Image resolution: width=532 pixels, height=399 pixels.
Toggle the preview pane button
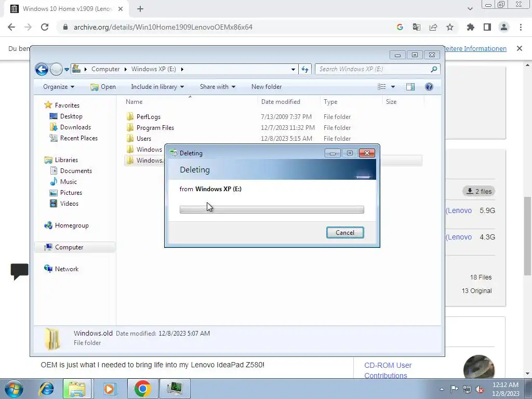[x=410, y=87]
